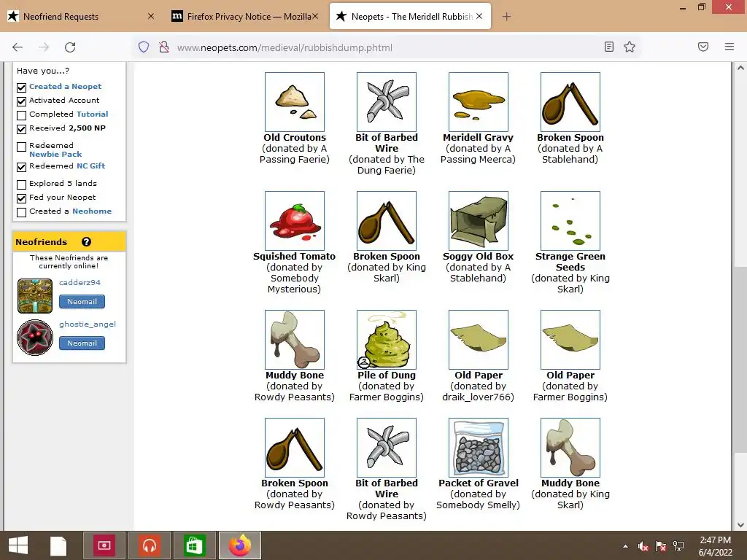Check the Redeemed Newbie Pack checkbox
The image size is (747, 560).
coord(21,147)
